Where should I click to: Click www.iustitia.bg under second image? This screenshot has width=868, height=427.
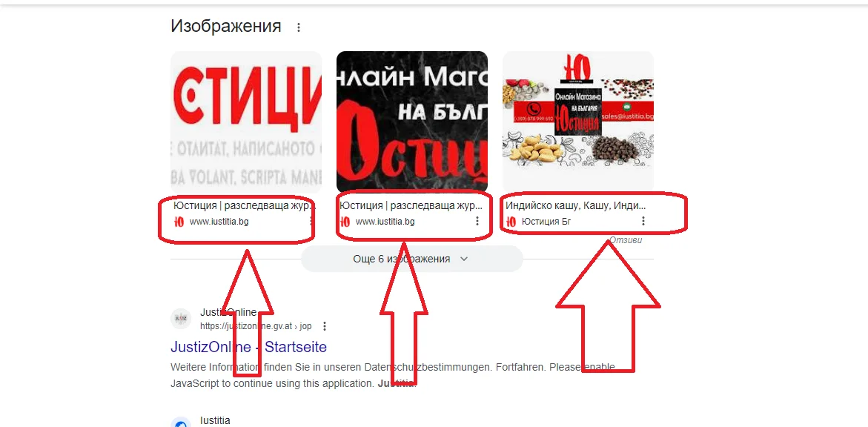click(x=385, y=222)
